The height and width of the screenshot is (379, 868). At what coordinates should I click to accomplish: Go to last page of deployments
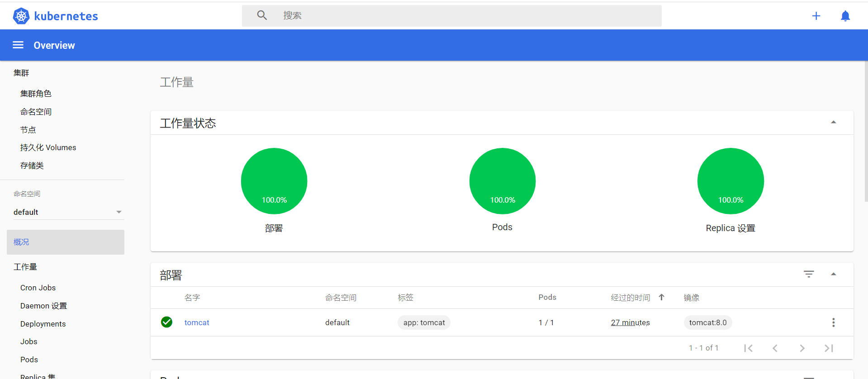[x=829, y=348]
